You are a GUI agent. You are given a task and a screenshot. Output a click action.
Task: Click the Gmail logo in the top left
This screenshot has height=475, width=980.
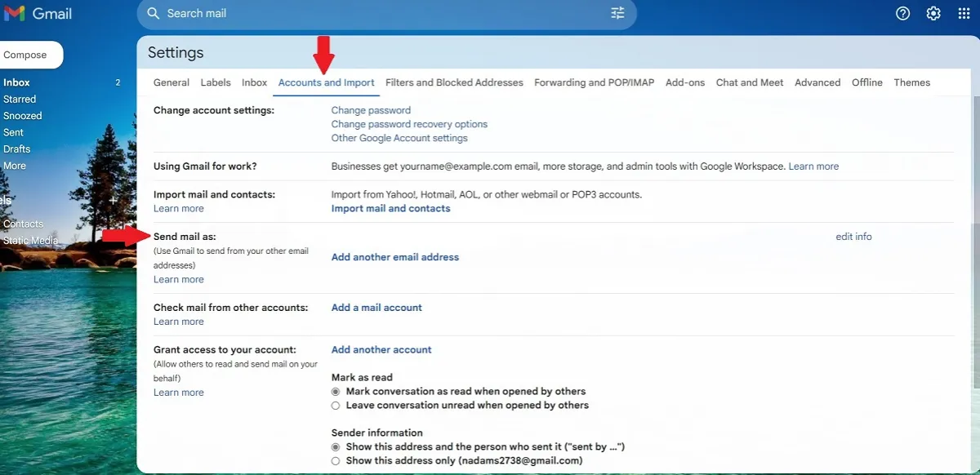coord(38,13)
